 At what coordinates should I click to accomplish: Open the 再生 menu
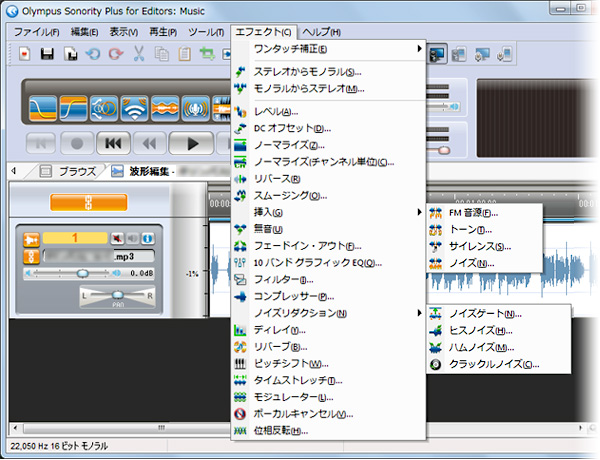[163, 32]
